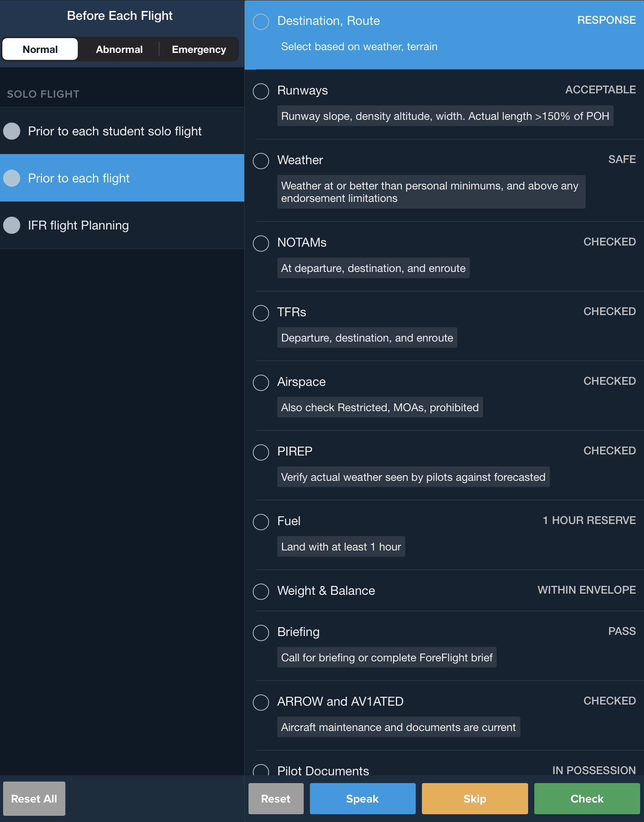Toggle the Weight & Balance circle
Viewport: 644px width, 822px height.
(261, 591)
